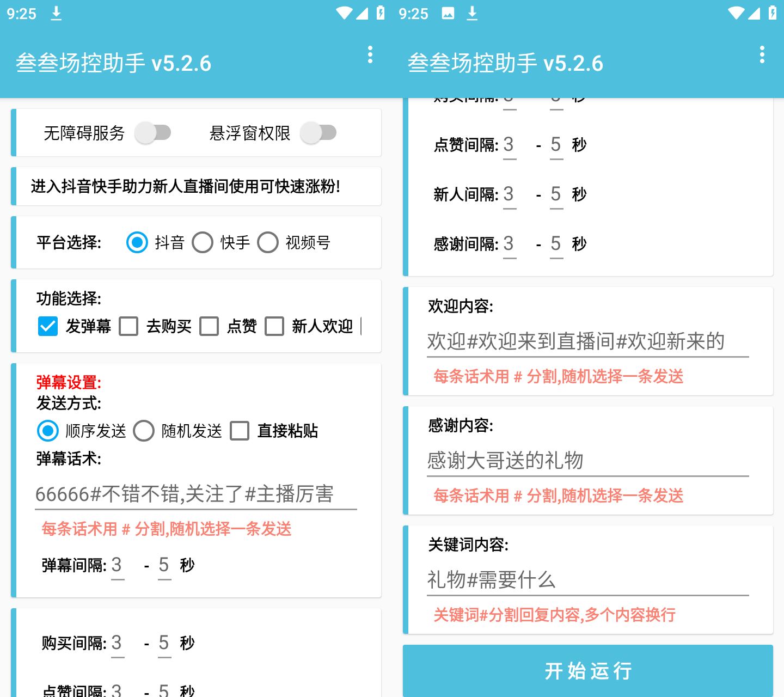
Task: Toggle the 无障碍服务 switch on
Action: [x=153, y=132]
